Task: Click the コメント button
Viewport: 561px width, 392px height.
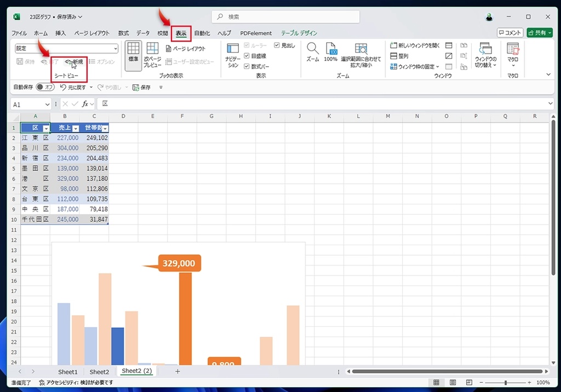Action: (510, 32)
